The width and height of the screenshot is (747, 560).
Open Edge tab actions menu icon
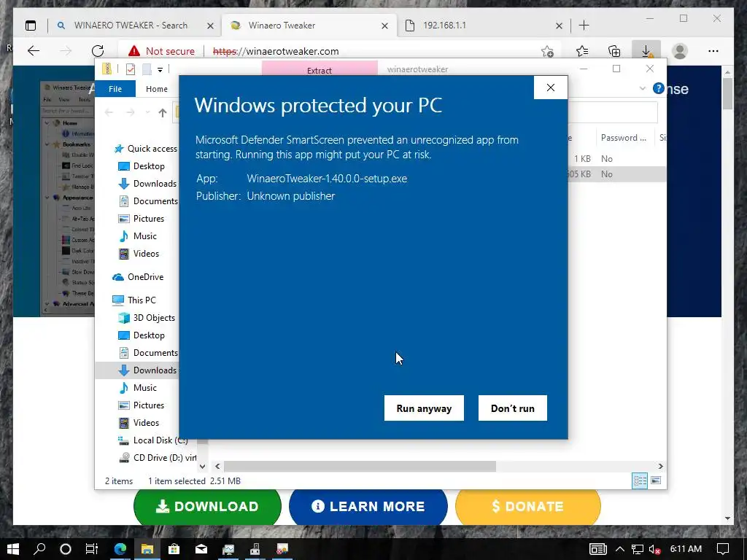pyautogui.click(x=31, y=26)
